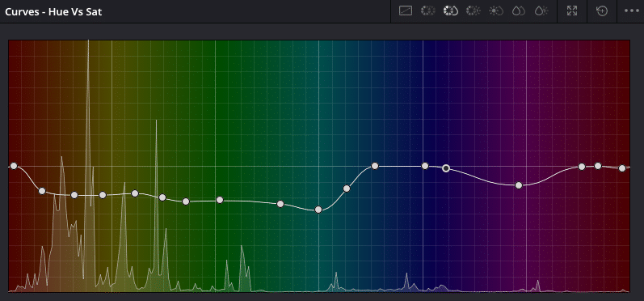This screenshot has height=301, width=644.
Task: Expand the curves panel with arrows icon
Action: point(572,11)
